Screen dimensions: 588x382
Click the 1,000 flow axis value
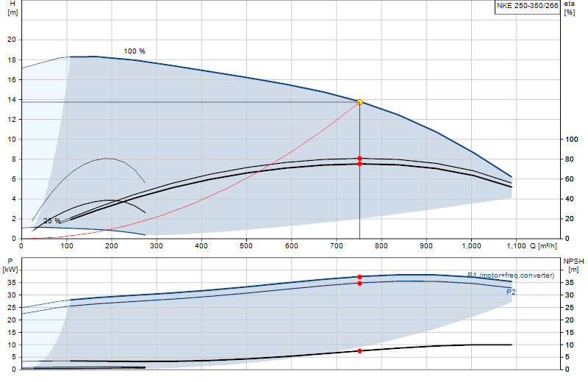pyautogui.click(x=471, y=246)
